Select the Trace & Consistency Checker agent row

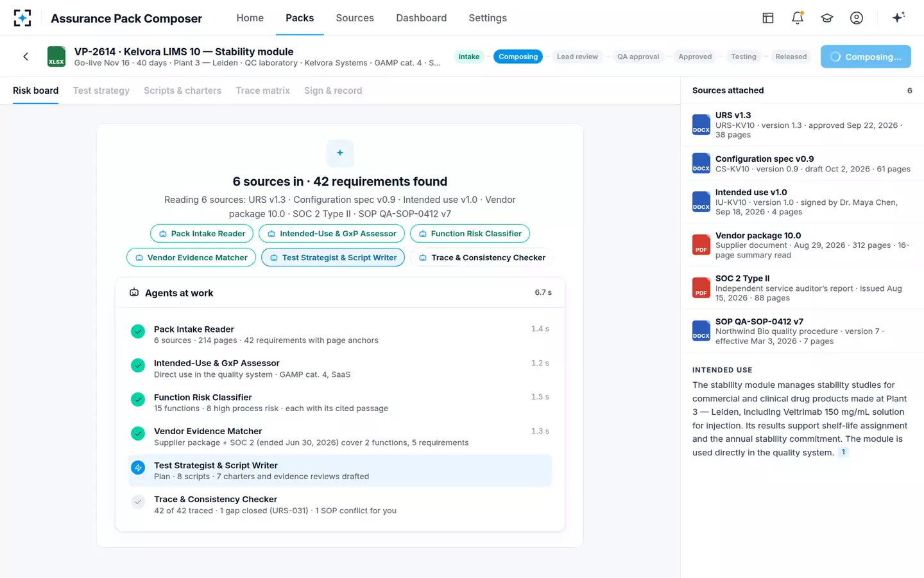(x=340, y=505)
